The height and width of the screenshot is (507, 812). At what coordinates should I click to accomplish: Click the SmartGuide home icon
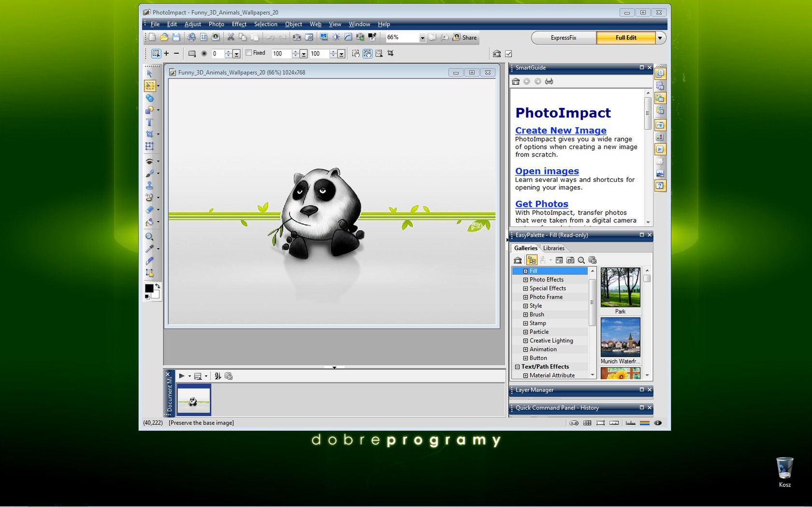click(516, 81)
